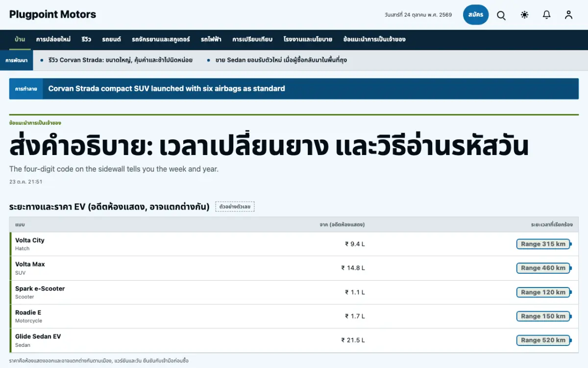
Task: Open ticker story รีวิว Corvan Strada
Action: 120,60
